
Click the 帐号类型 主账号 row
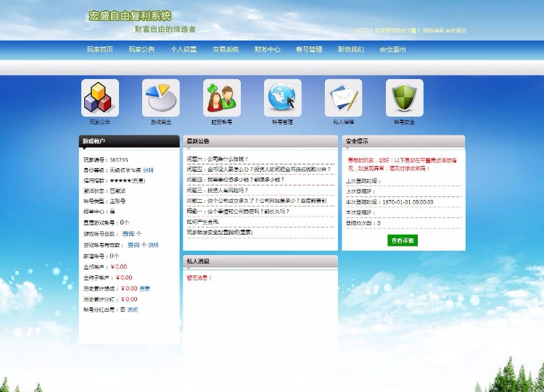[104, 201]
